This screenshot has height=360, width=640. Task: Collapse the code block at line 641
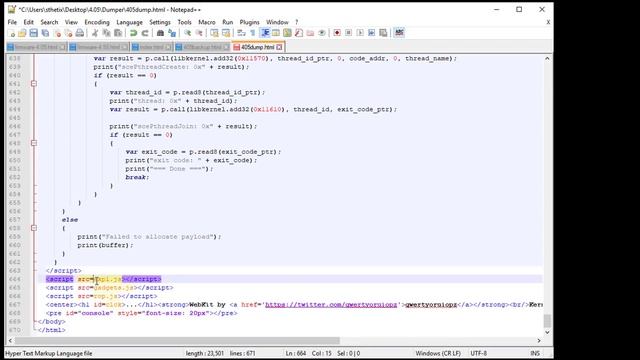34,84
